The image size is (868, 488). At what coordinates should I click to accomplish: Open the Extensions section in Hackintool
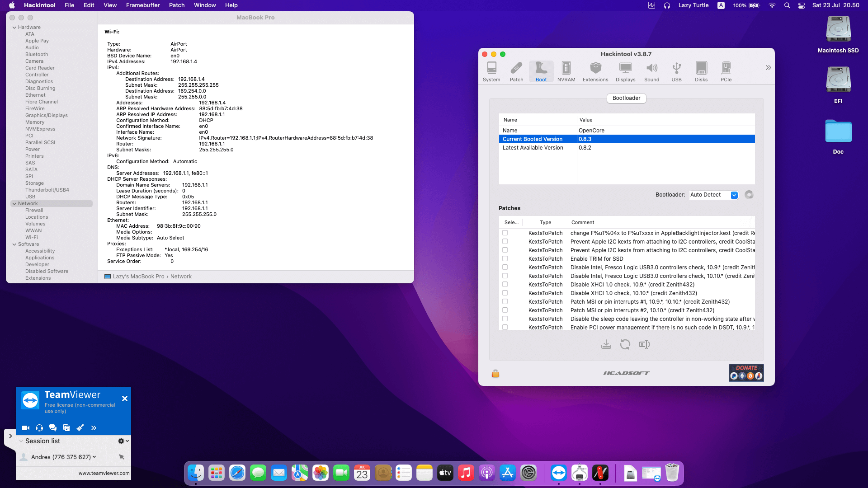(595, 72)
